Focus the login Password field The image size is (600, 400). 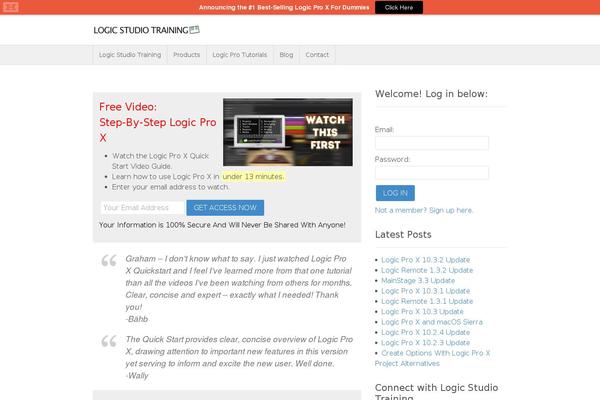tap(432, 173)
